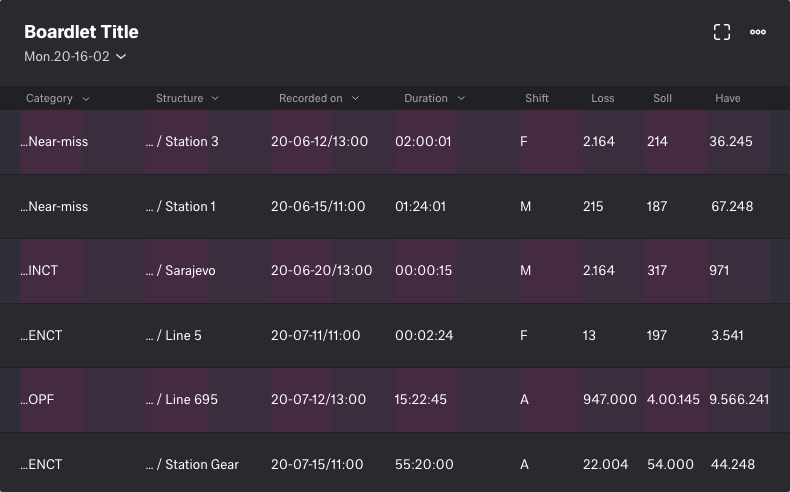Open the three-dot more options menu
Viewport: 790px width, 492px height.
pos(758,32)
